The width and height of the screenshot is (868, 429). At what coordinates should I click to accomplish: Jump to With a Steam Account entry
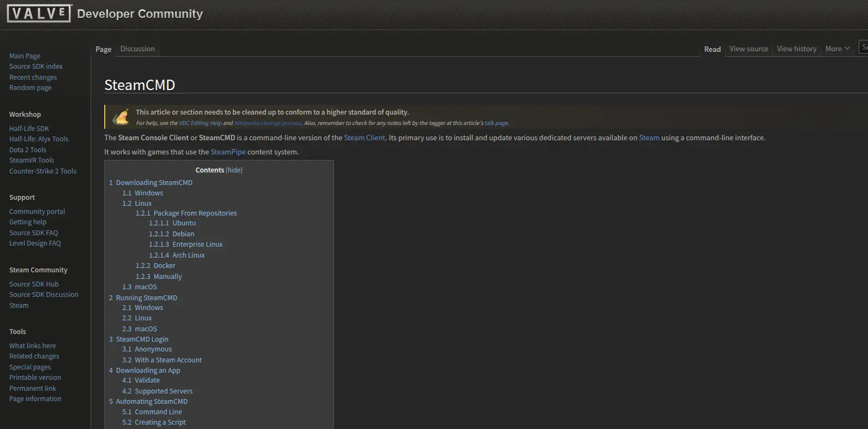(x=162, y=360)
